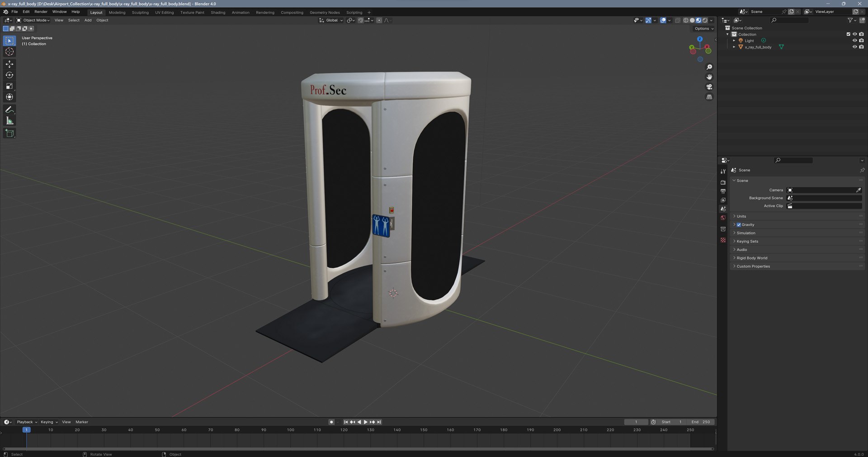
Task: Hide the Light object in viewport
Action: pyautogui.click(x=854, y=41)
